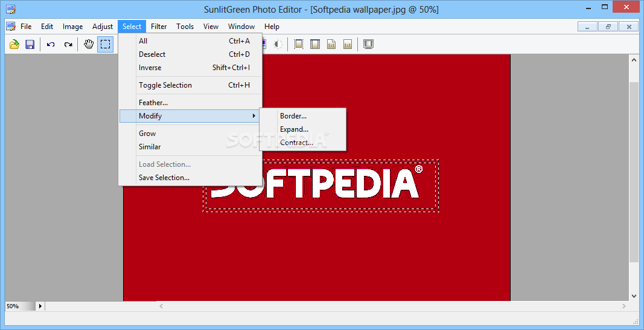The height and width of the screenshot is (330, 644).
Task: Click vertical scrollbar down arrow
Action: pos(634,296)
